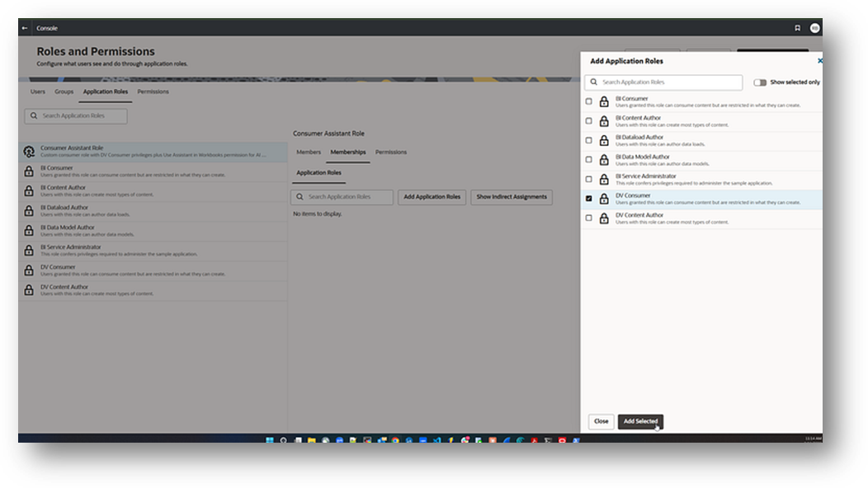Focus the left panel Search Application Roles field
The width and height of the screenshot is (868, 488).
click(x=76, y=115)
